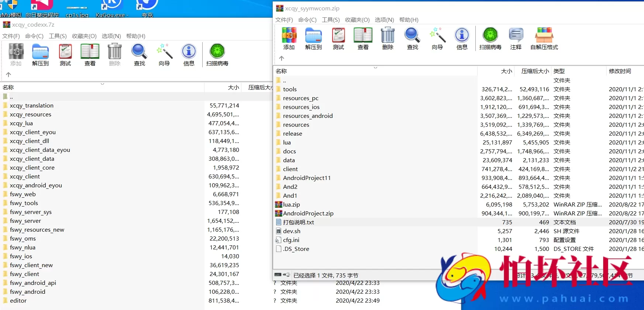
Task: Select the 打包说明.txt file
Action: (298, 222)
